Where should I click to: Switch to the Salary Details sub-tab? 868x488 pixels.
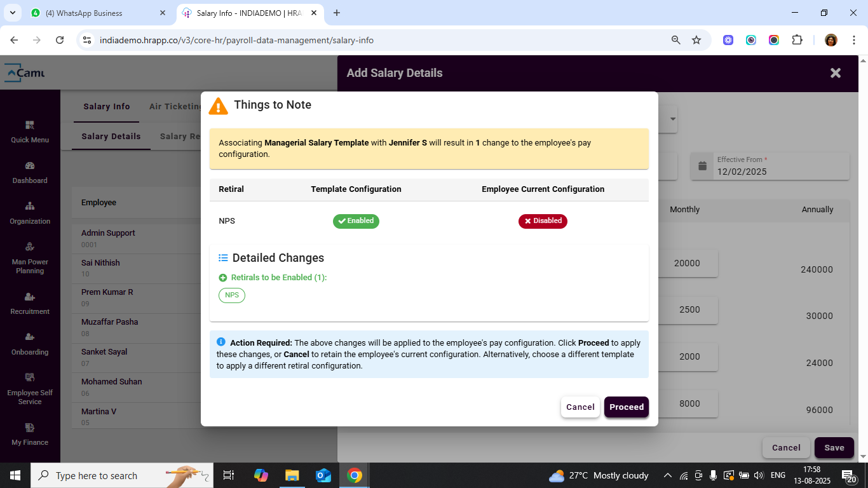click(x=111, y=136)
